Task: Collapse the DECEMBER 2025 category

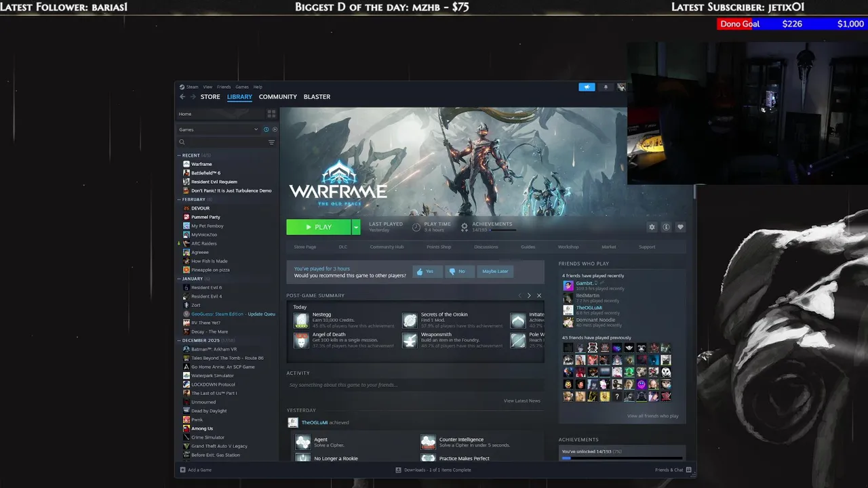Action: [x=180, y=340]
